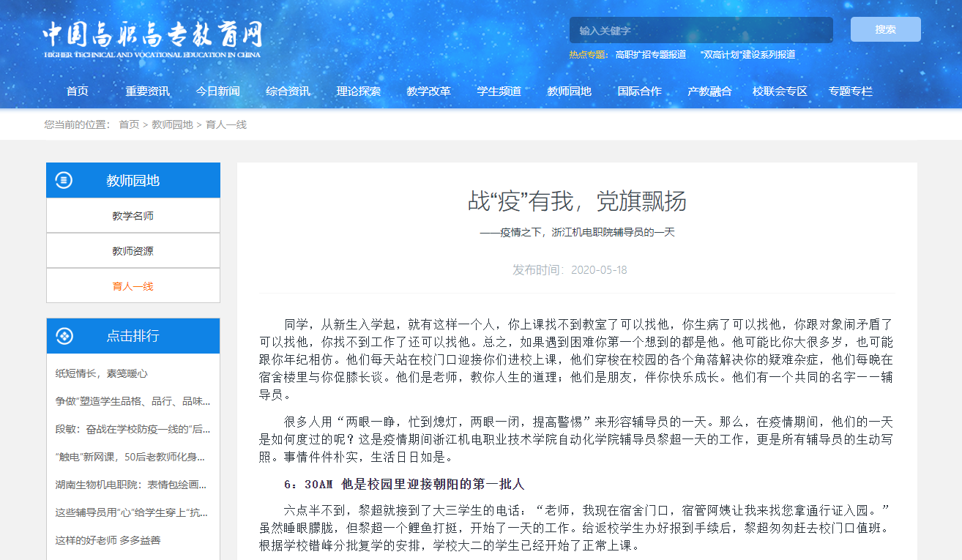Navigate to the 教学改革 menu item

[x=428, y=92]
